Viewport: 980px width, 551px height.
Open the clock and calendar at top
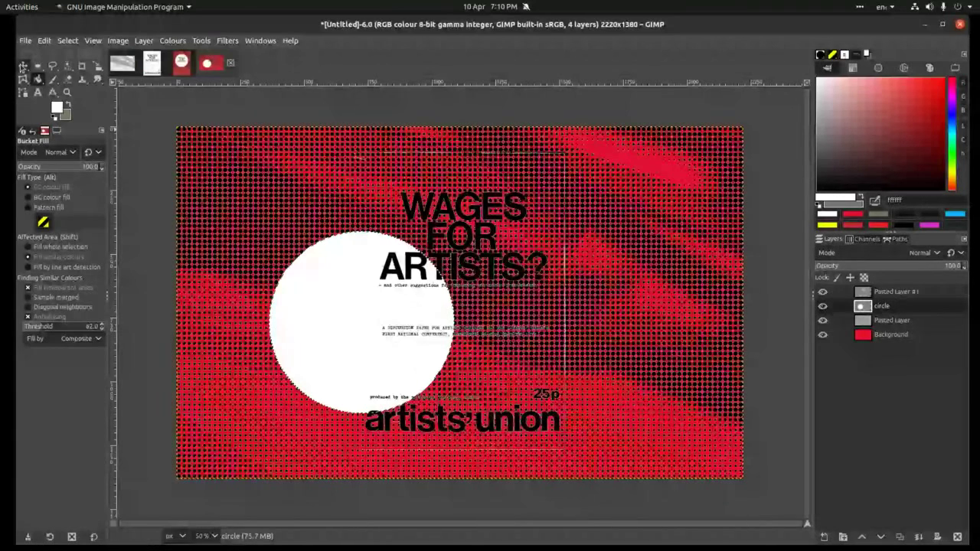tap(490, 7)
